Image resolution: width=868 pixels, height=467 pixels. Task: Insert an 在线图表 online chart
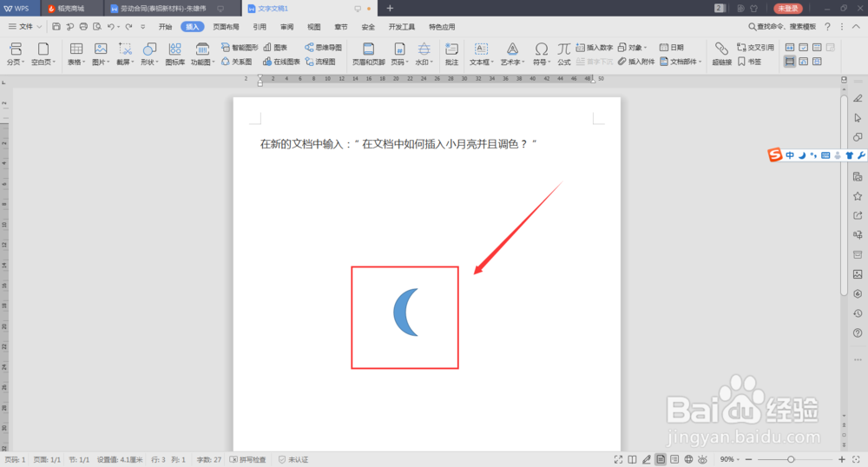click(281, 62)
